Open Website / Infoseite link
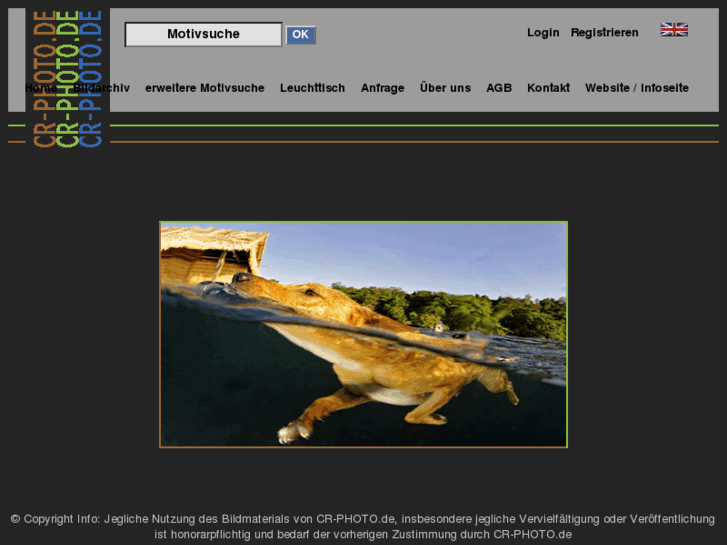727x545 pixels. (637, 88)
